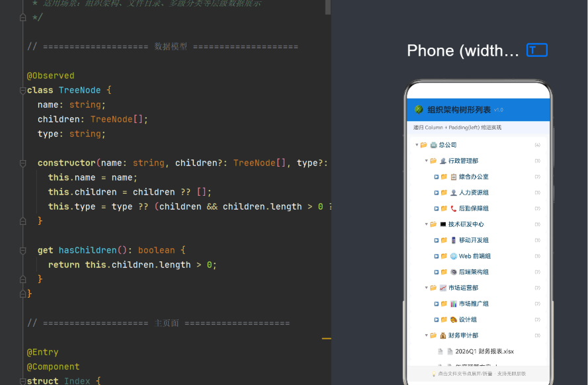Click the Phone (width… preview device label

(x=463, y=50)
